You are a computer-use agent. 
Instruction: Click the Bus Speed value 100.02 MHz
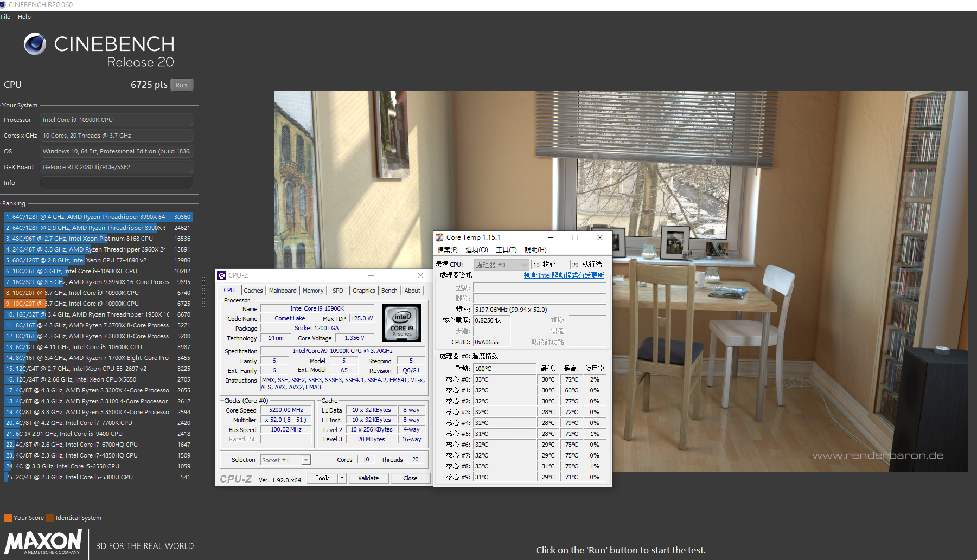(x=286, y=429)
